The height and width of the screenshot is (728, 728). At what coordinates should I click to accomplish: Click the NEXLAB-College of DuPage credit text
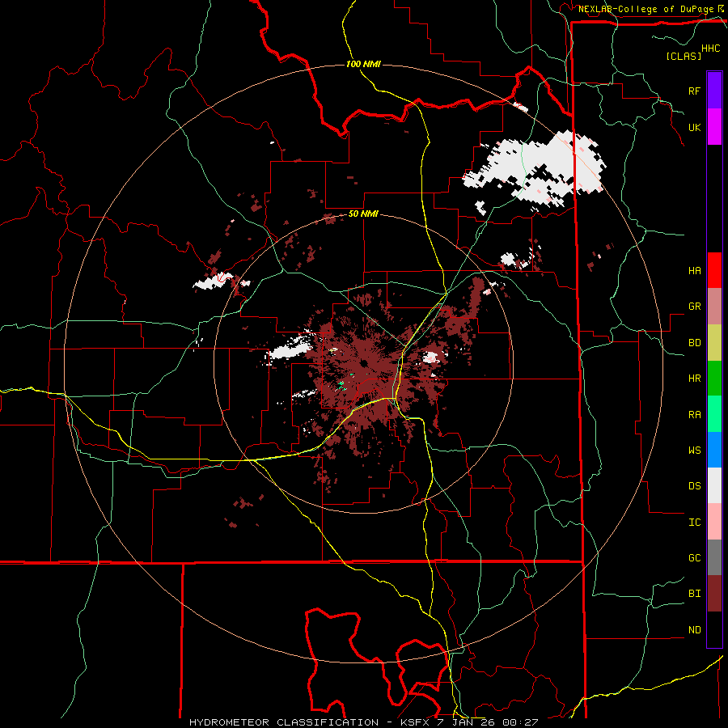[646, 9]
